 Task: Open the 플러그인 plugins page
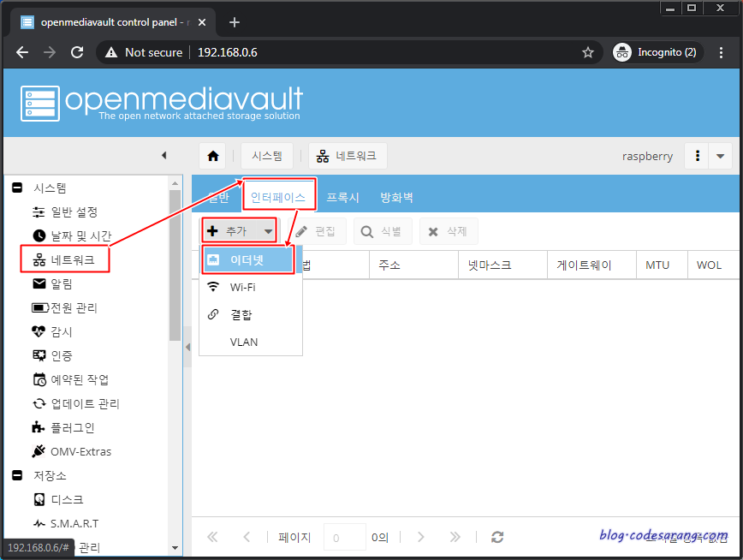[63, 427]
